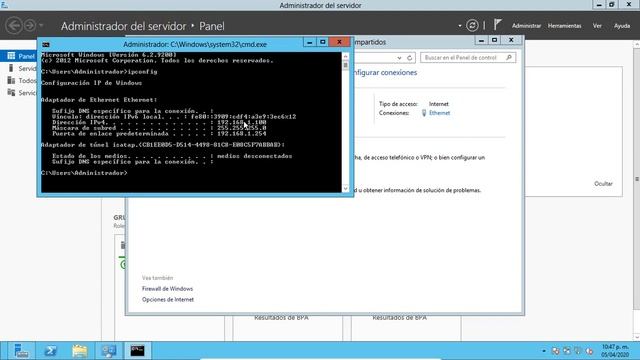The image size is (640, 360).
Task: Open the taskbar clock showing 10:47 p. m.
Action: [615, 351]
